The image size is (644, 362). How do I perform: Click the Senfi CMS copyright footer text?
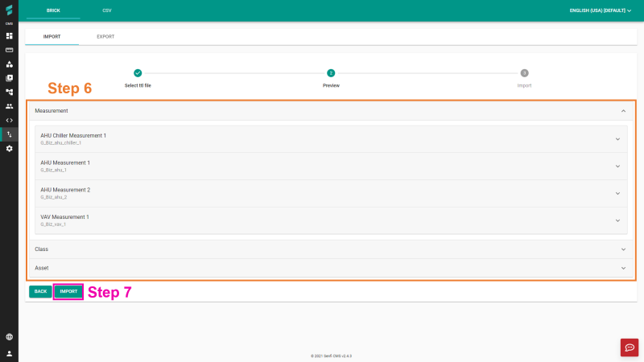[331, 356]
